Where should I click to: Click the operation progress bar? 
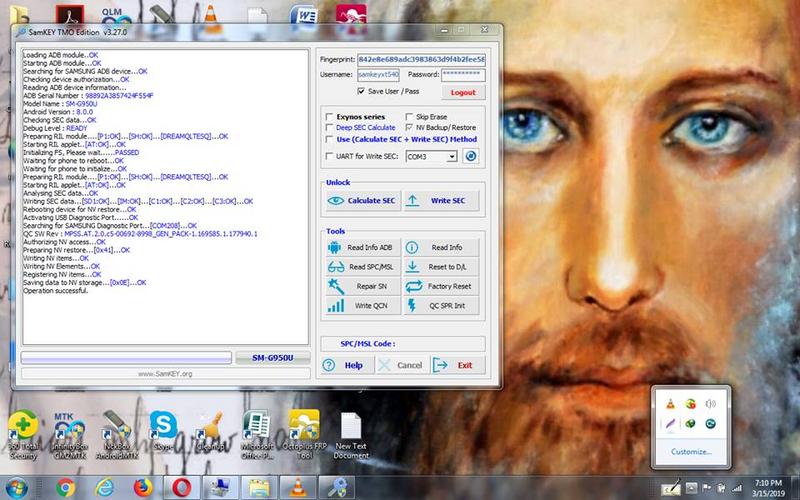[x=126, y=358]
